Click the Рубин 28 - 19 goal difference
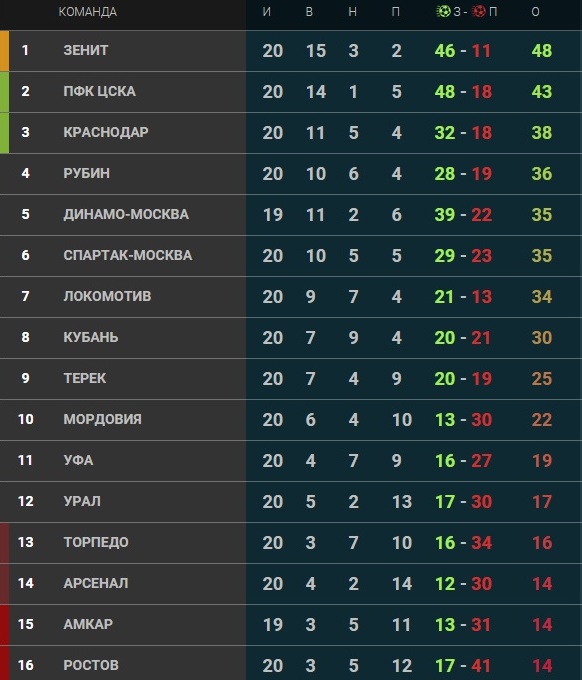The width and height of the screenshot is (582, 680). click(463, 174)
